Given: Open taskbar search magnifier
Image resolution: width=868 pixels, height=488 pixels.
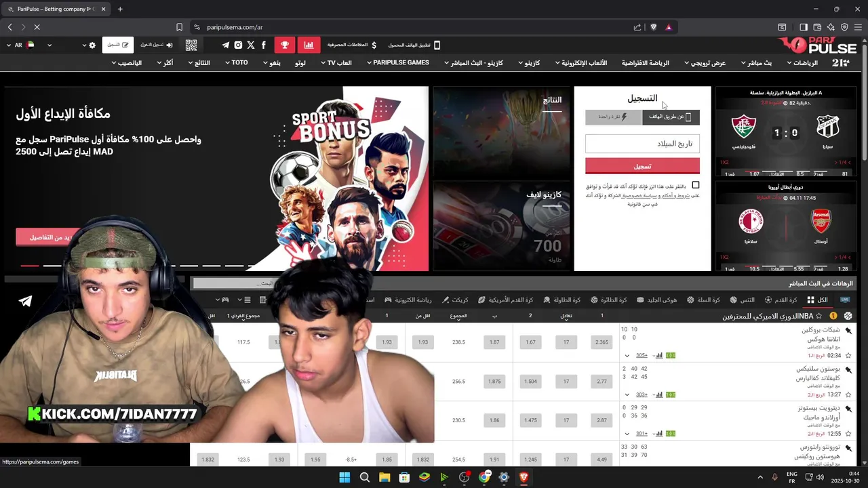Looking at the screenshot, I should (365, 477).
